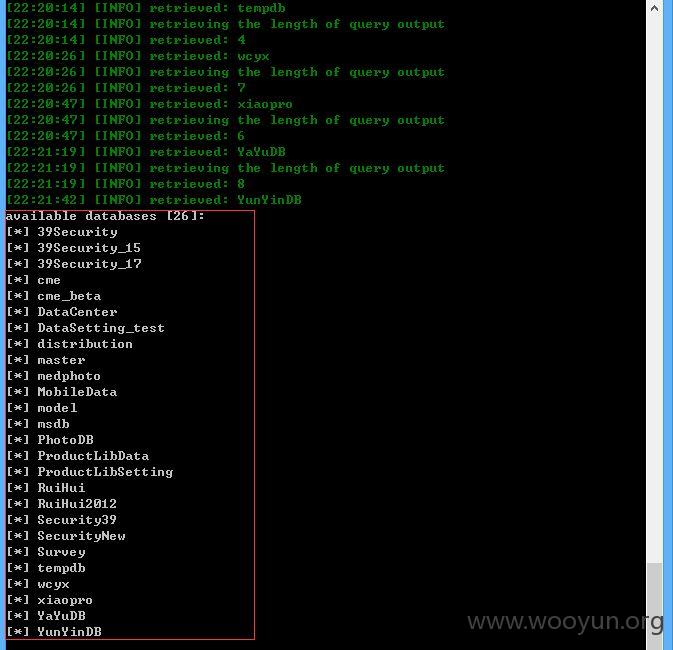Screen dimensions: 673x650
Task: Click the vertical scrollbar thumb
Action: pyautogui.click(x=654, y=605)
